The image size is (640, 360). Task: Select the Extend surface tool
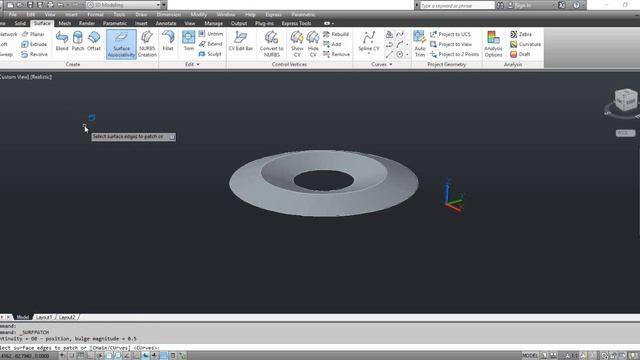(x=211, y=44)
